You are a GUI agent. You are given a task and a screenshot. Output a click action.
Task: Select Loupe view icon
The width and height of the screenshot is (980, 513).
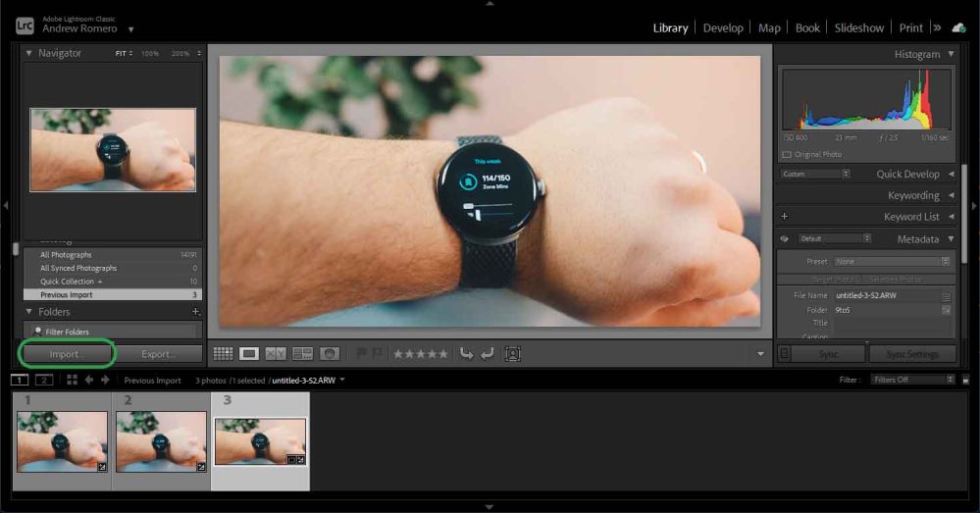pyautogui.click(x=249, y=354)
